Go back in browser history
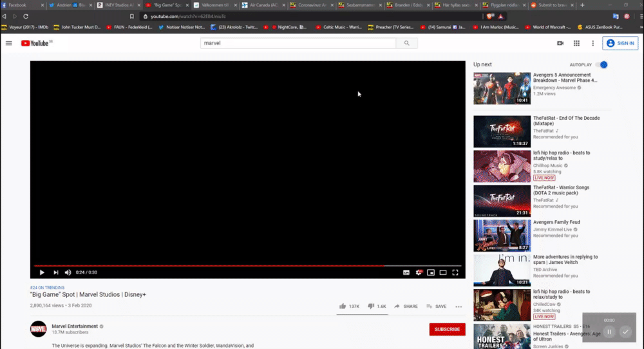 pyautogui.click(x=4, y=17)
